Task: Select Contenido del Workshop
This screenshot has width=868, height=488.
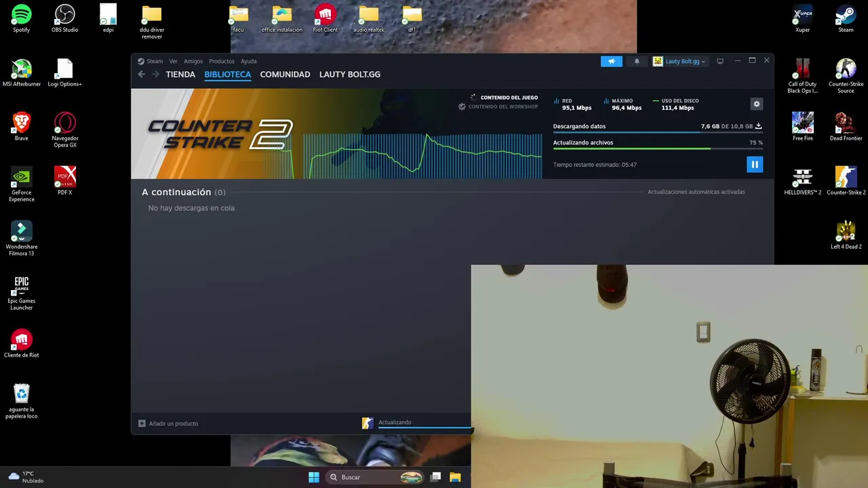Action: (x=498, y=106)
